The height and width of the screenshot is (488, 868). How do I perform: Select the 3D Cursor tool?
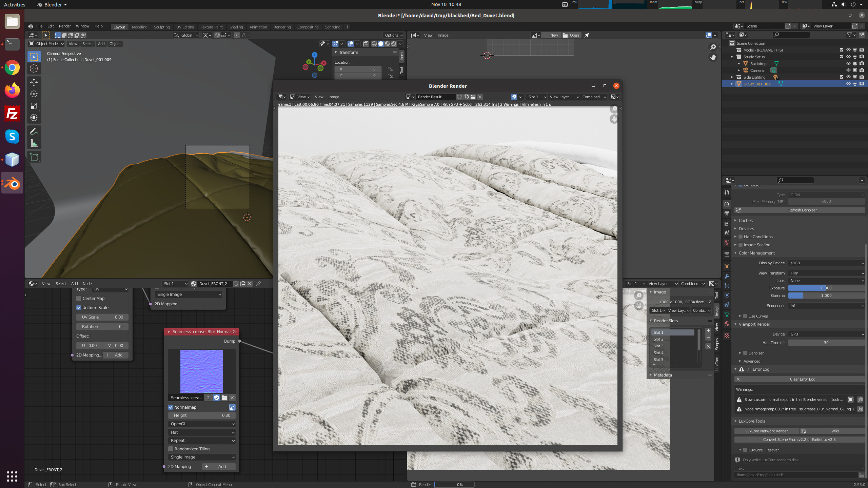coord(34,69)
